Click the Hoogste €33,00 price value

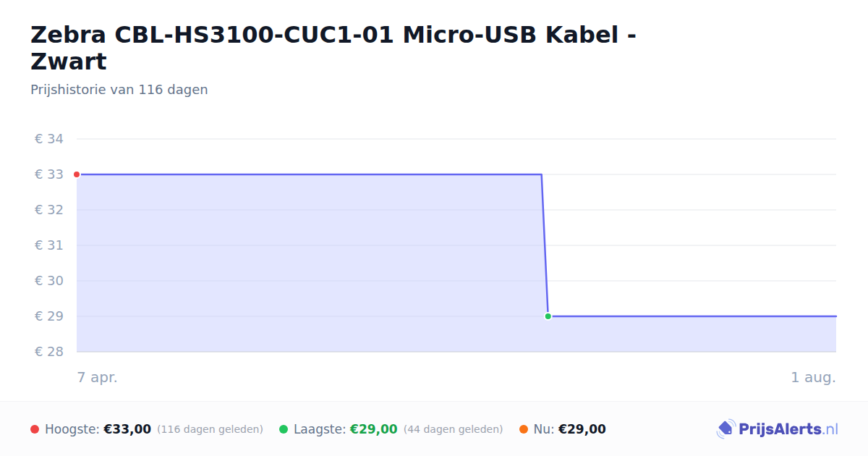click(127, 429)
